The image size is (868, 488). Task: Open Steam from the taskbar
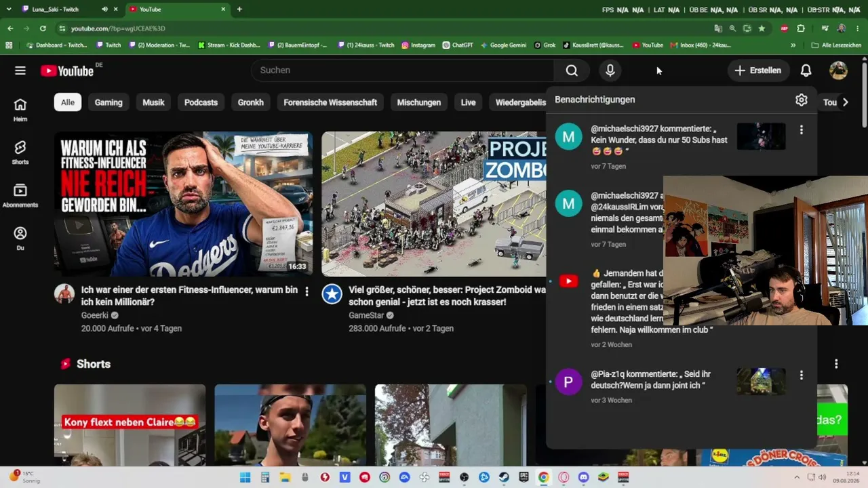(503, 477)
